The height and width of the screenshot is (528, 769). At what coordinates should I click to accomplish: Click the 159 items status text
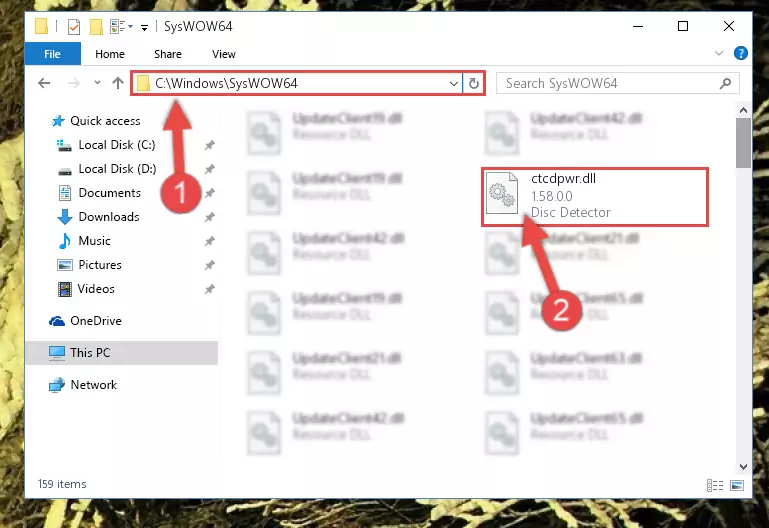(x=62, y=484)
